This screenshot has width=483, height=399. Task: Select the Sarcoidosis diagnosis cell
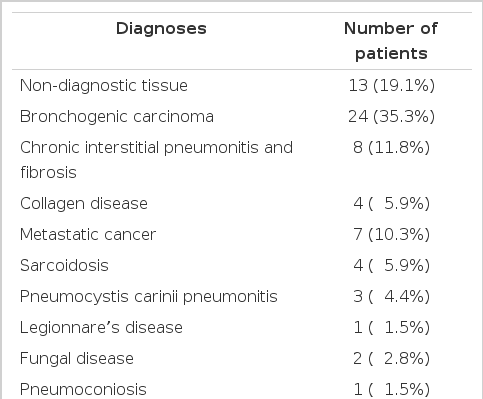[64, 266]
